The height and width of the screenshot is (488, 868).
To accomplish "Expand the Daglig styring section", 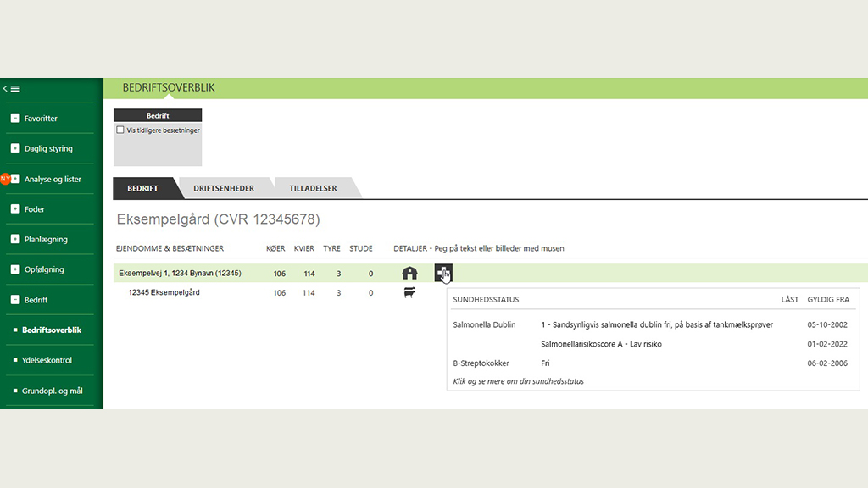I will tap(15, 149).
